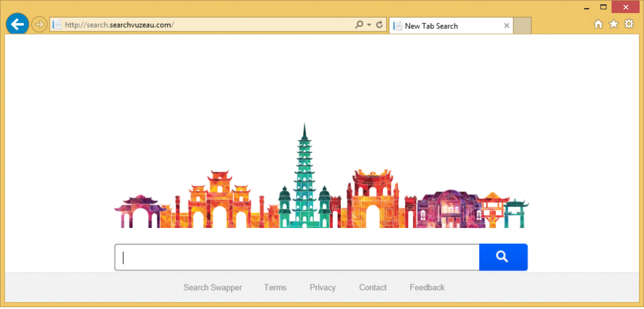Screen dimensions: 644x309
Task: Click the blue magnifier search button
Action: (502, 257)
